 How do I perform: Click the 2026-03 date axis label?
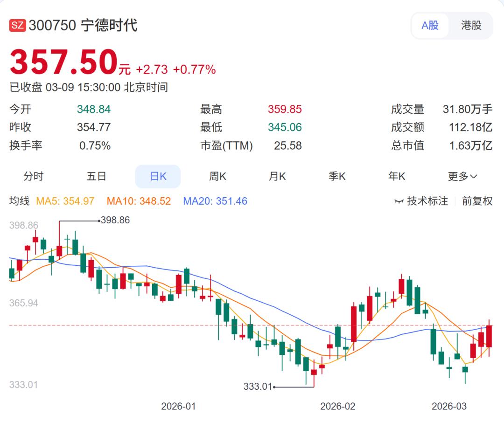[x=449, y=406]
